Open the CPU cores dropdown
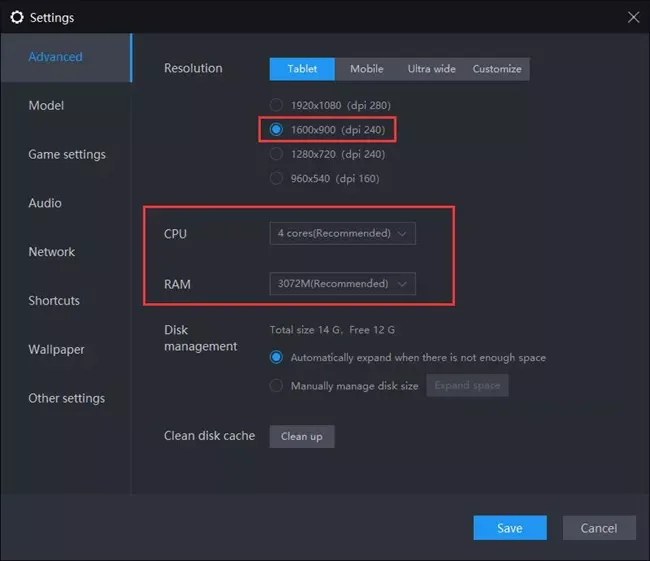The image size is (650, 561). (x=342, y=233)
